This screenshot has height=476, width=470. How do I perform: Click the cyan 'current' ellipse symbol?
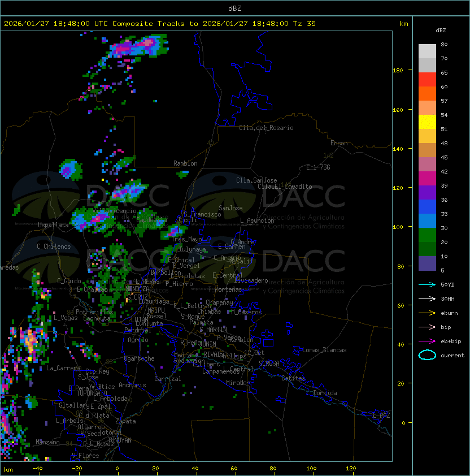(x=427, y=355)
